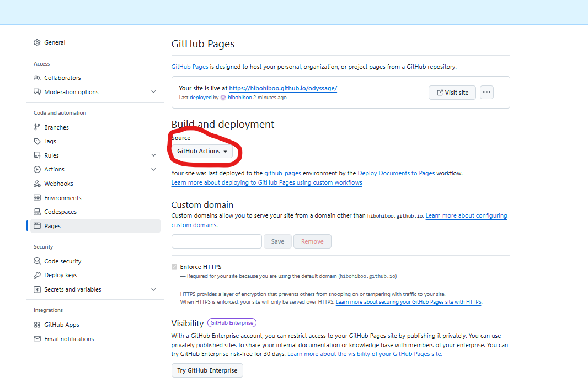Viewport: 588px width, 388px height.
Task: Click the Pages browser icon
Action: pos(37,226)
